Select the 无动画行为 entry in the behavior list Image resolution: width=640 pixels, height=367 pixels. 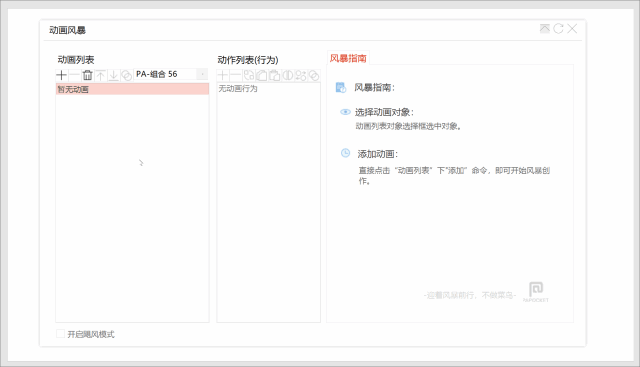click(x=238, y=89)
